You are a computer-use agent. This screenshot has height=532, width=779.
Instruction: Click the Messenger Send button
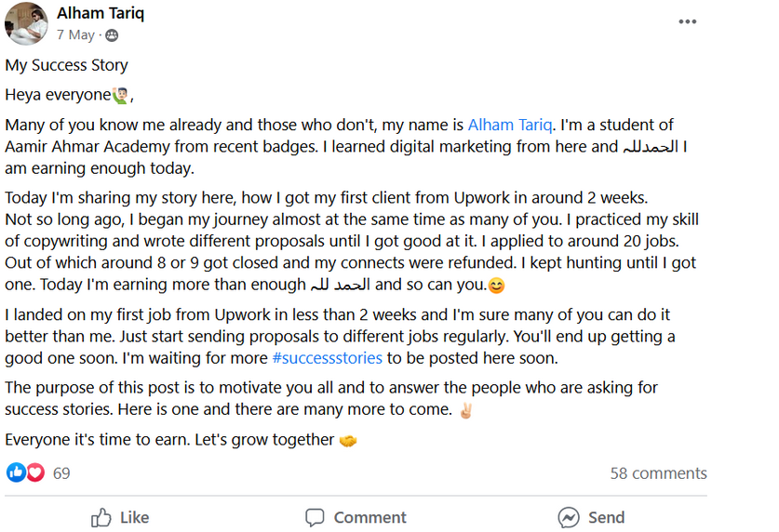591,517
